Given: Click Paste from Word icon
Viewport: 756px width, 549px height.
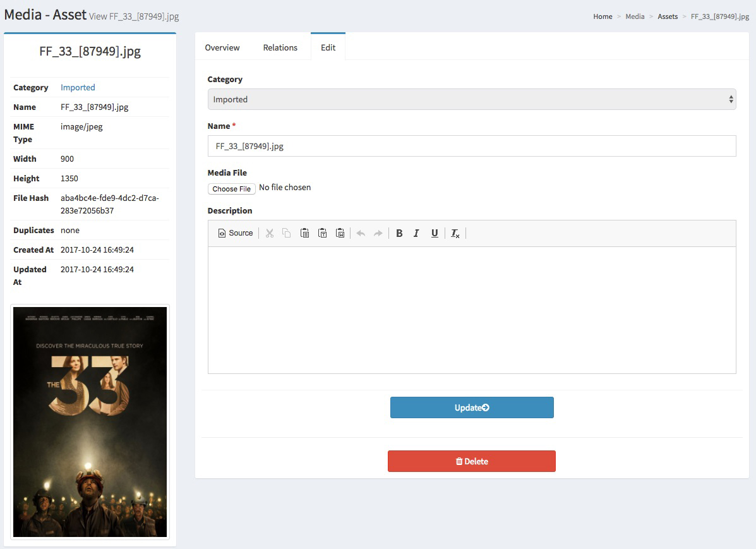Looking at the screenshot, I should coord(340,233).
